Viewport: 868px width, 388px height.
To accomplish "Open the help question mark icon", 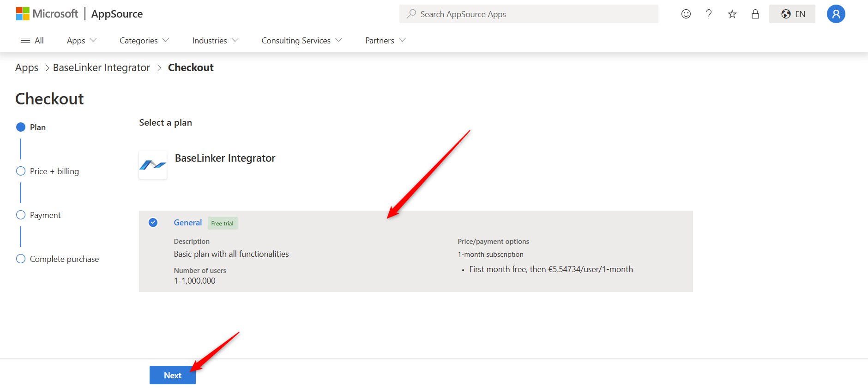I will (x=709, y=14).
